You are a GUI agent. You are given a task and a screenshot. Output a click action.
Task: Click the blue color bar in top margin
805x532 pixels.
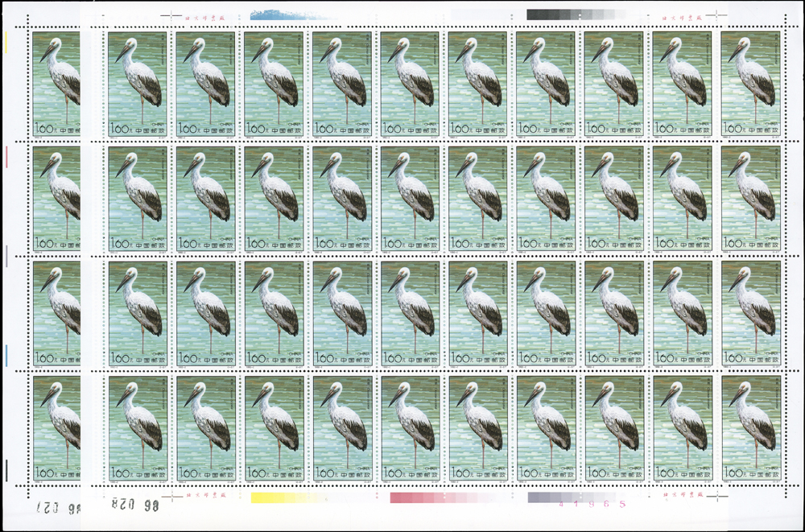292,14
